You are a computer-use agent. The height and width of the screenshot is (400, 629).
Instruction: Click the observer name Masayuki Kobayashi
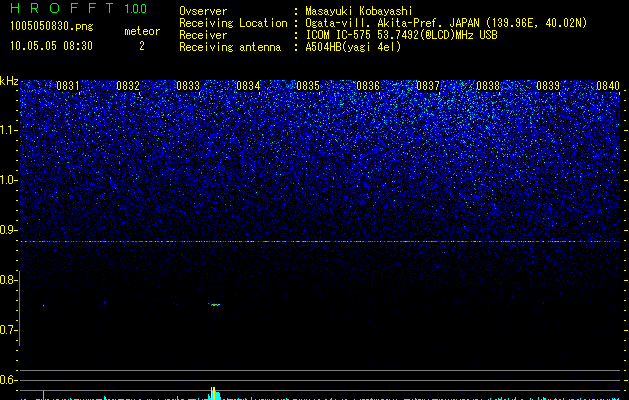[x=359, y=11]
